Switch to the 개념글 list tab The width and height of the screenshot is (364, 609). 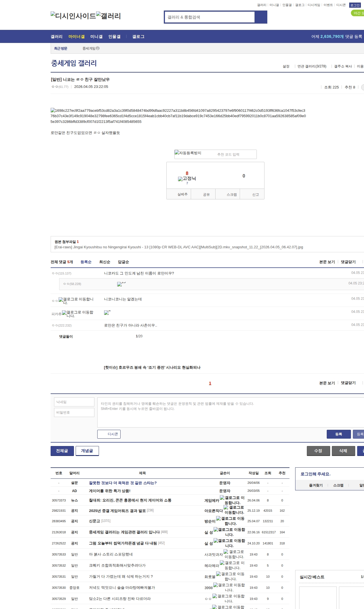point(87,451)
